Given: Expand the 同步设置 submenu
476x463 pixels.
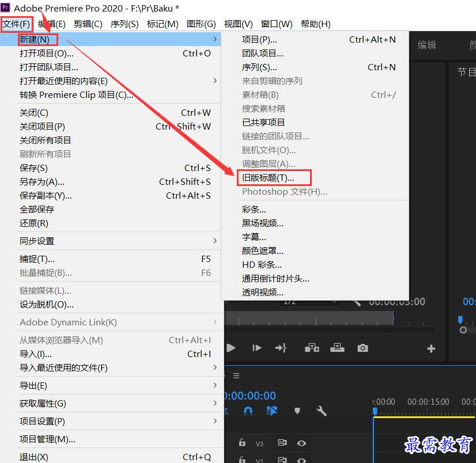Looking at the screenshot, I should point(215,241).
